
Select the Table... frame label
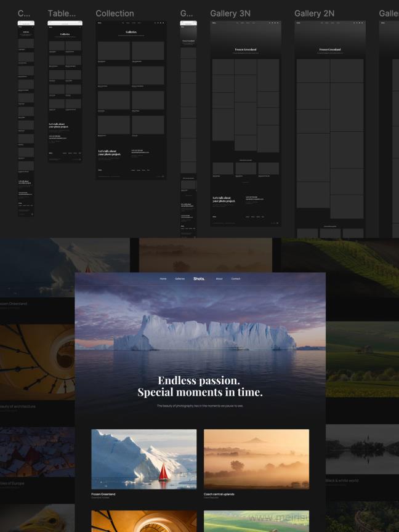[62, 14]
